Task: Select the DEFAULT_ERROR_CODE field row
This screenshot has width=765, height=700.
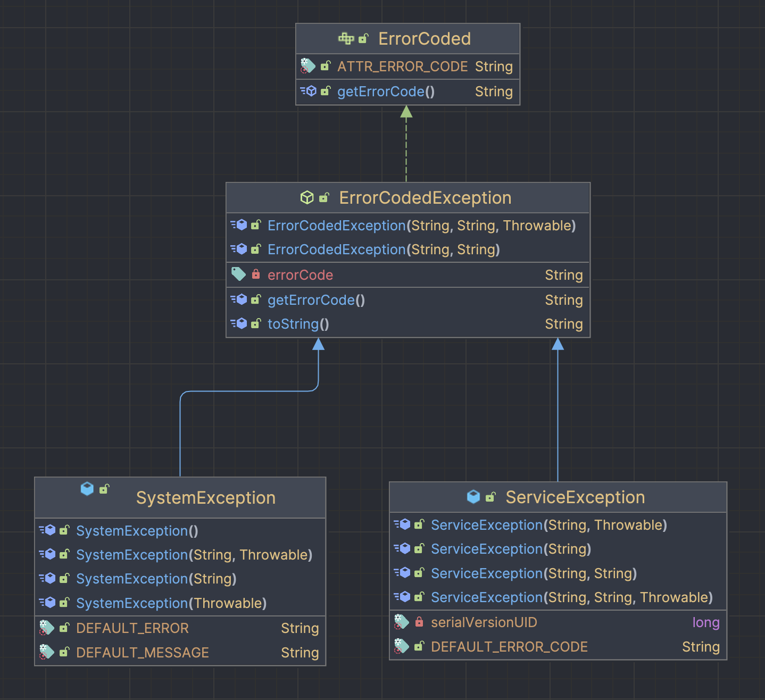Action: click(x=558, y=647)
